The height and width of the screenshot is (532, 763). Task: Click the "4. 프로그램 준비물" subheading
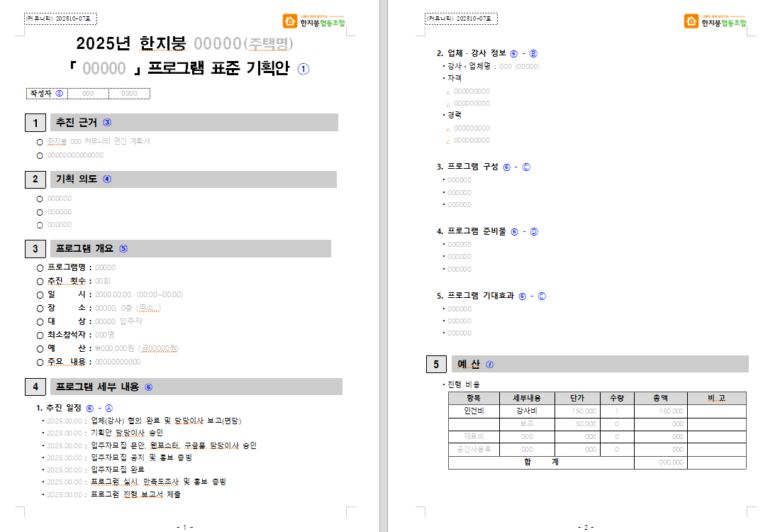click(472, 231)
